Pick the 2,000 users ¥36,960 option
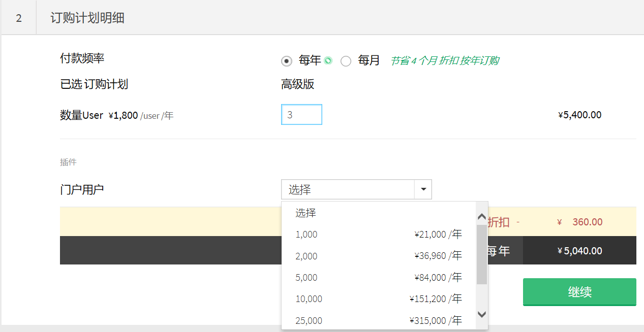644x332 pixels. [379, 256]
